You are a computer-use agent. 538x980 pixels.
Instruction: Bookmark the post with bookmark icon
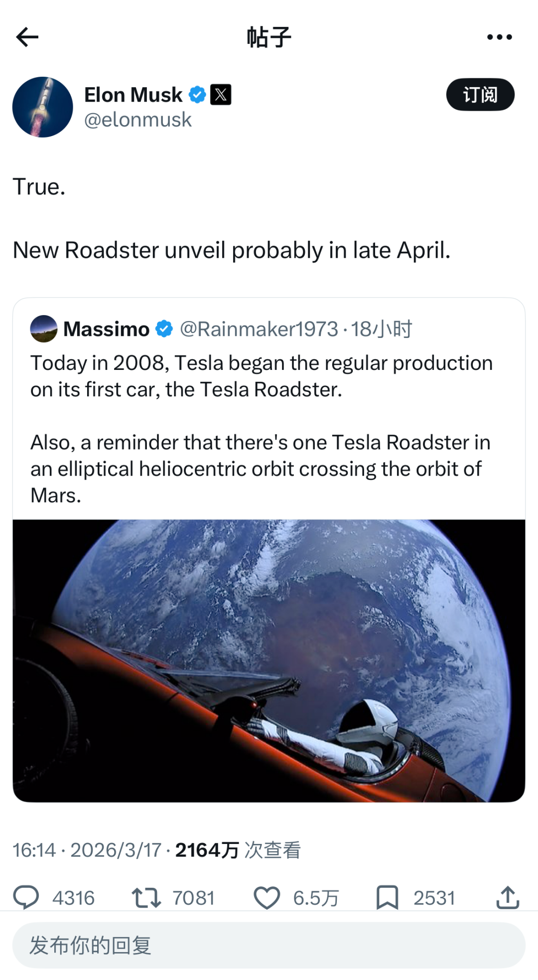click(387, 898)
